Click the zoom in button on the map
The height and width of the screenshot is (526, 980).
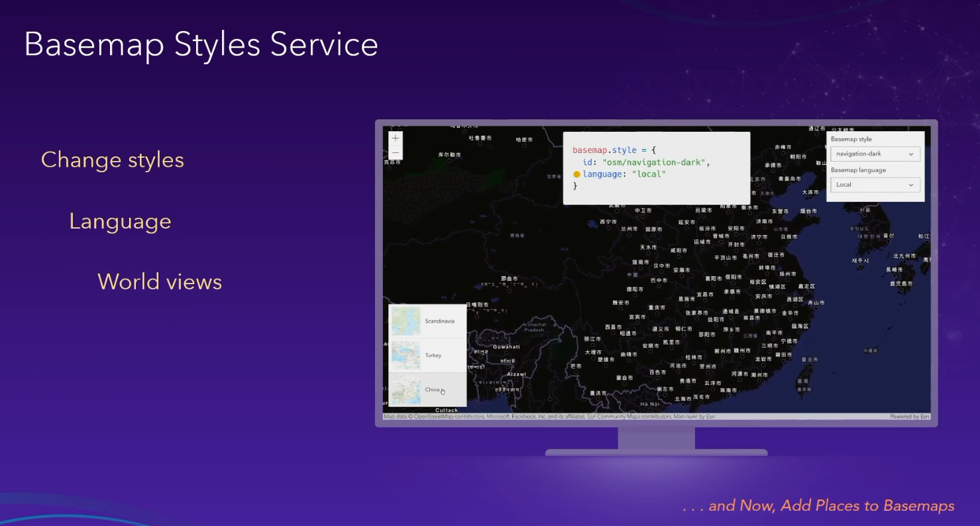(x=394, y=137)
